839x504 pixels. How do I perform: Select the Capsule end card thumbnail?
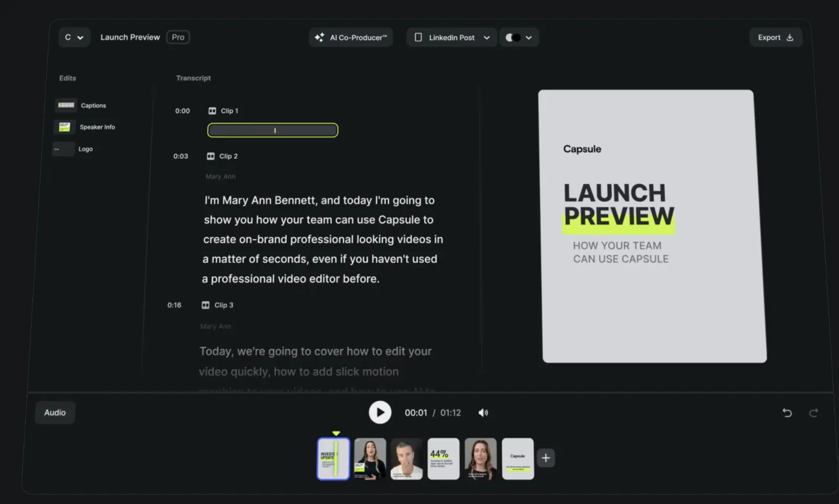click(x=518, y=459)
